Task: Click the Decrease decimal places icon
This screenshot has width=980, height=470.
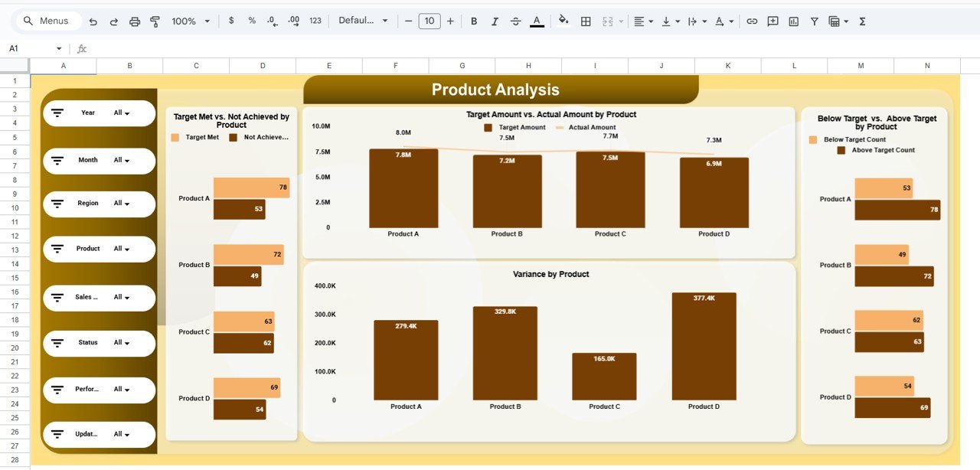Action: click(271, 21)
